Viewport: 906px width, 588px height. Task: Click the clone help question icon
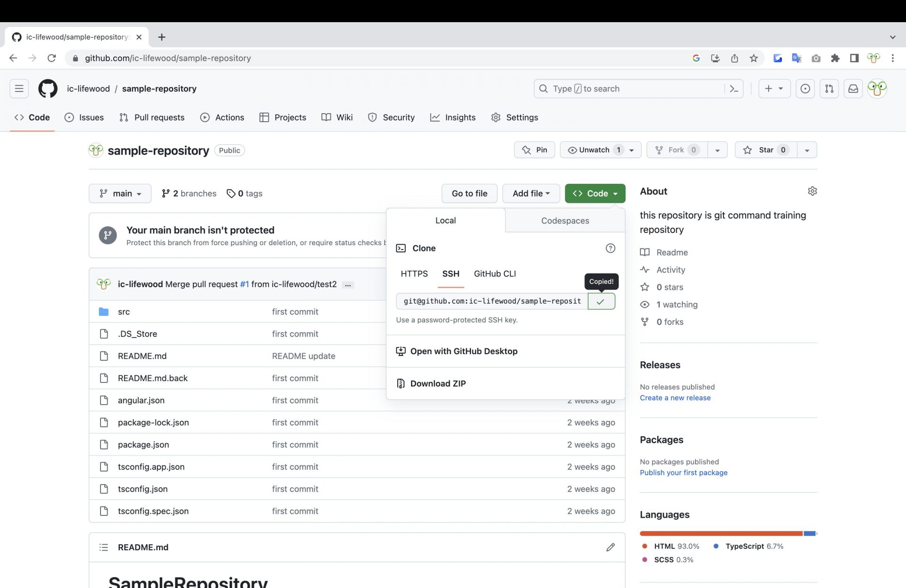point(610,248)
